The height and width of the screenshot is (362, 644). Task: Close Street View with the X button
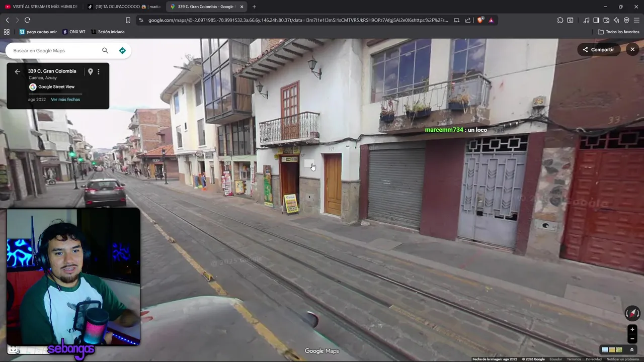point(632,49)
